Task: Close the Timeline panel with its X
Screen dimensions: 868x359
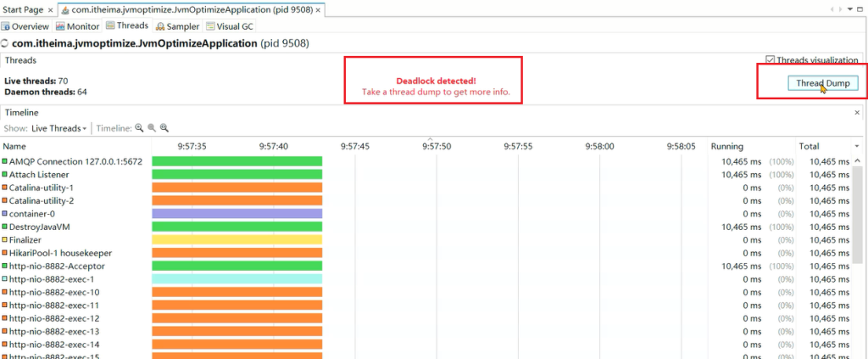Action: [857, 112]
